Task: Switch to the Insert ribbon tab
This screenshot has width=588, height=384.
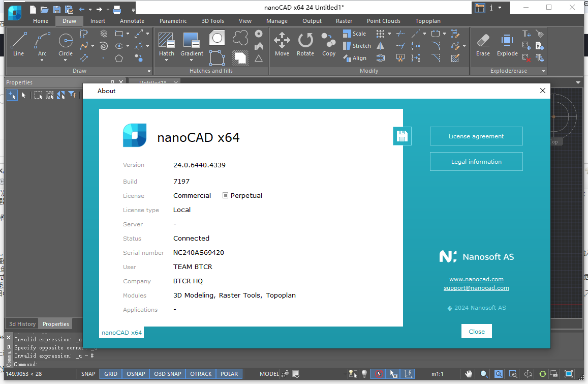Action: [97, 21]
